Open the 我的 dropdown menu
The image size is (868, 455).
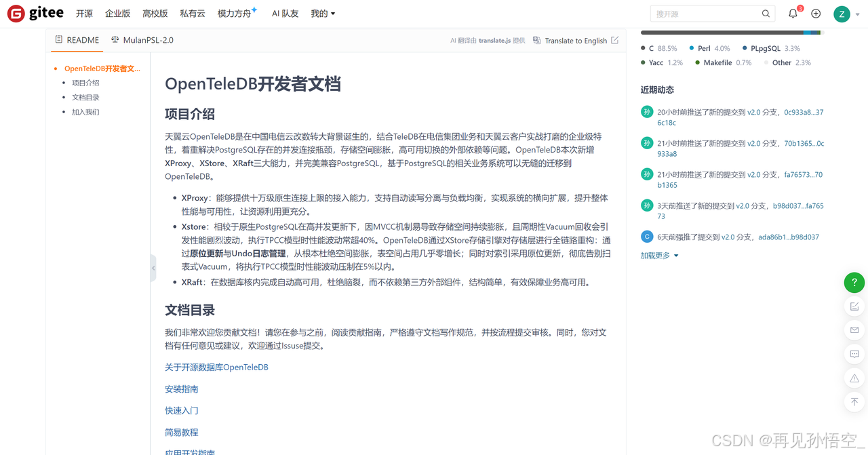click(323, 14)
